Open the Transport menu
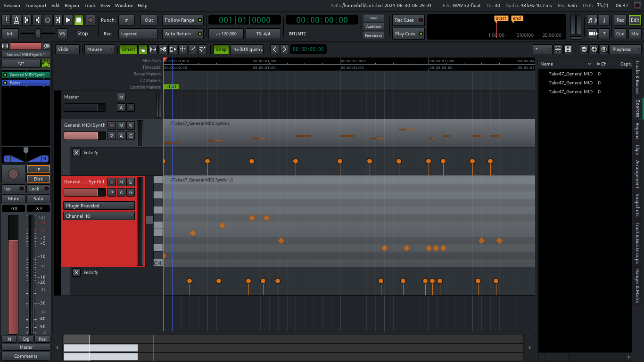This screenshot has width=644, height=362. [35, 5]
